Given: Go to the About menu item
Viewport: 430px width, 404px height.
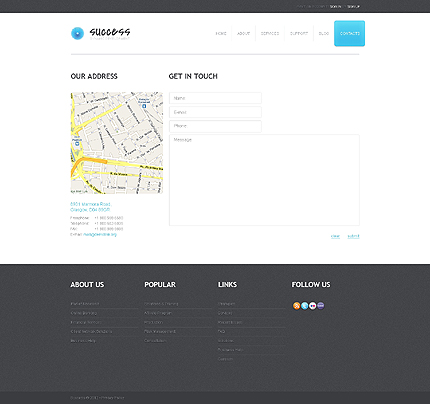Looking at the screenshot, I should point(243,34).
